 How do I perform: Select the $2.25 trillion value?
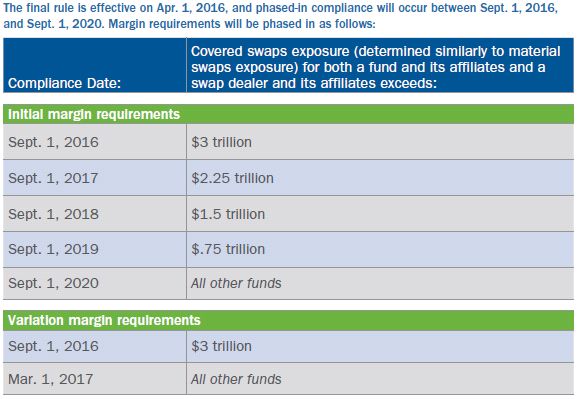[232, 178]
